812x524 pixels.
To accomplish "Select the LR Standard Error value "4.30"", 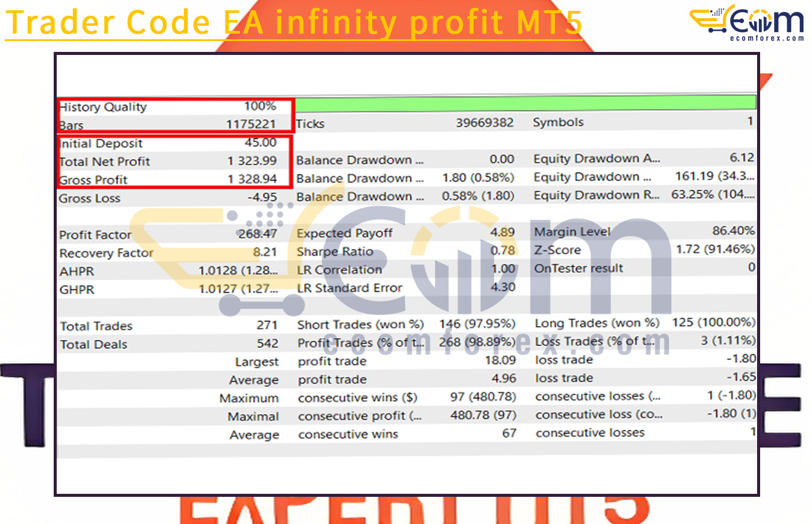I will [504, 287].
